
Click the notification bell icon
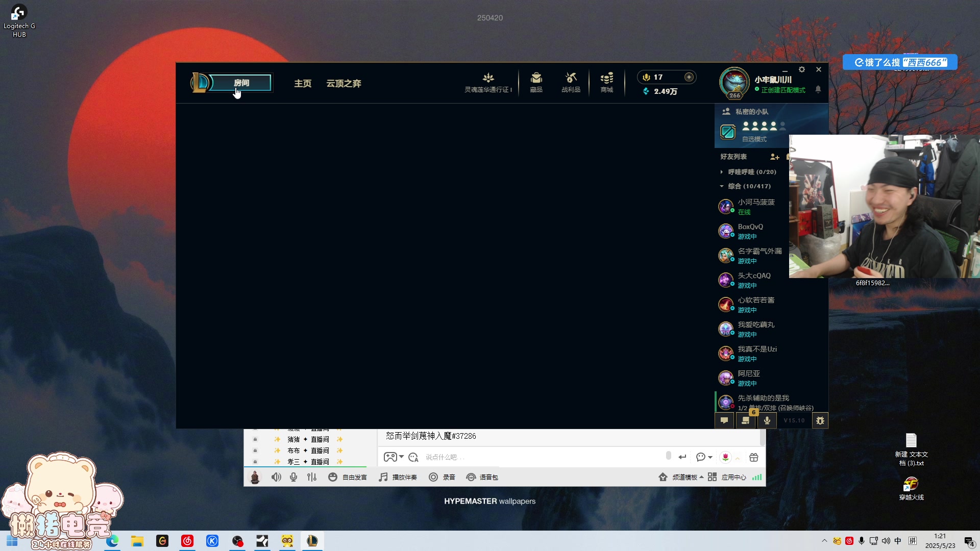[818, 89]
